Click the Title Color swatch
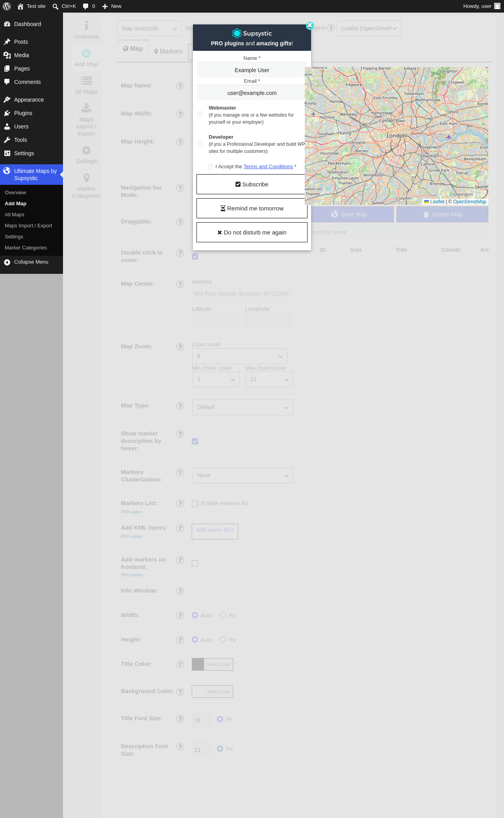 click(x=198, y=664)
